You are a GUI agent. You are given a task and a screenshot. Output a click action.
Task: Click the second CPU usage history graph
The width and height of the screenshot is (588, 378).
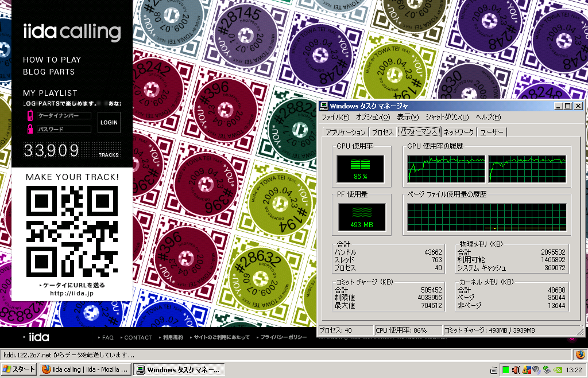(527, 169)
